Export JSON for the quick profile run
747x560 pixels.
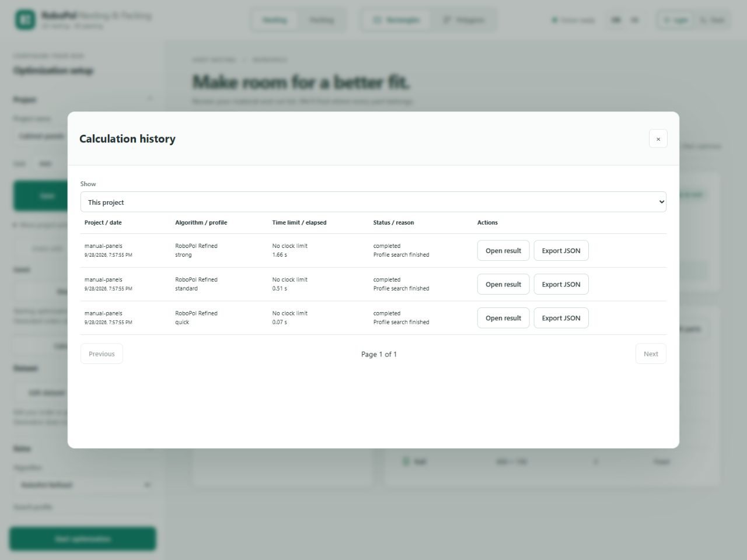[561, 318]
